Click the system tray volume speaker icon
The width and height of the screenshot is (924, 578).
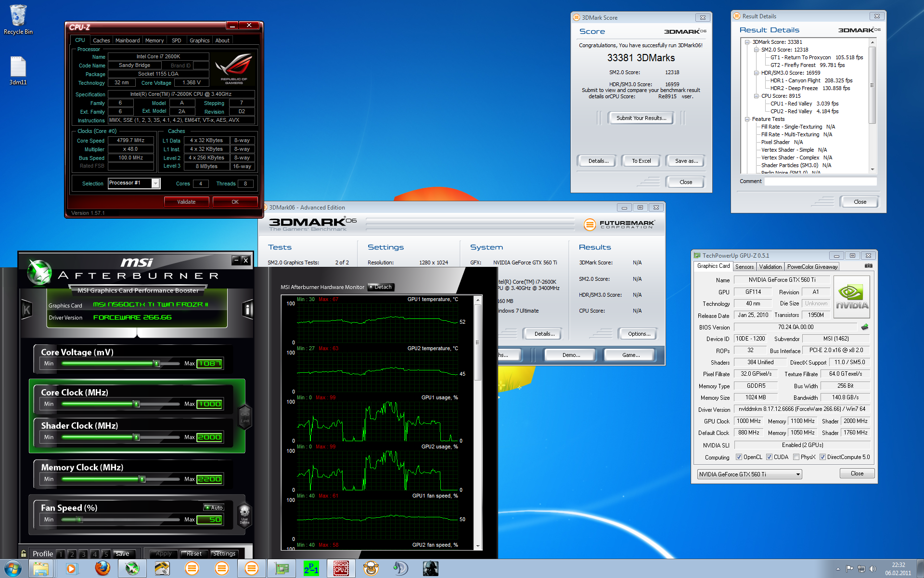tap(873, 569)
